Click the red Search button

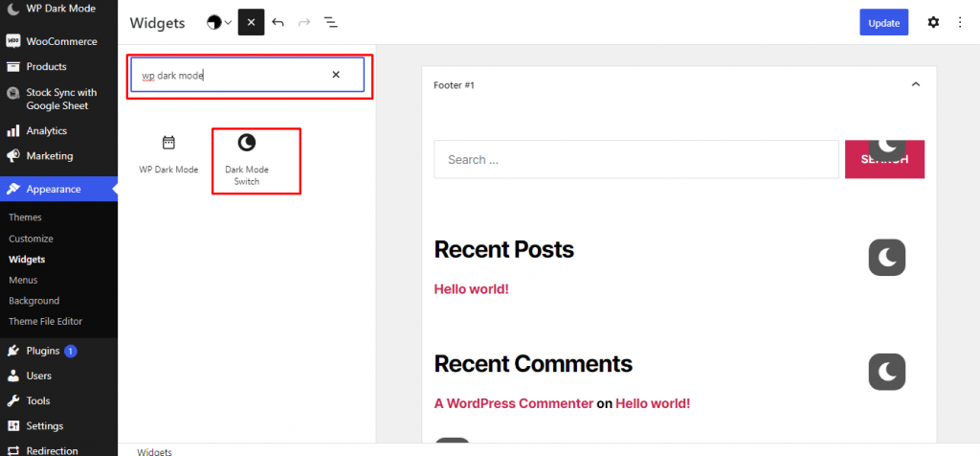click(x=884, y=160)
